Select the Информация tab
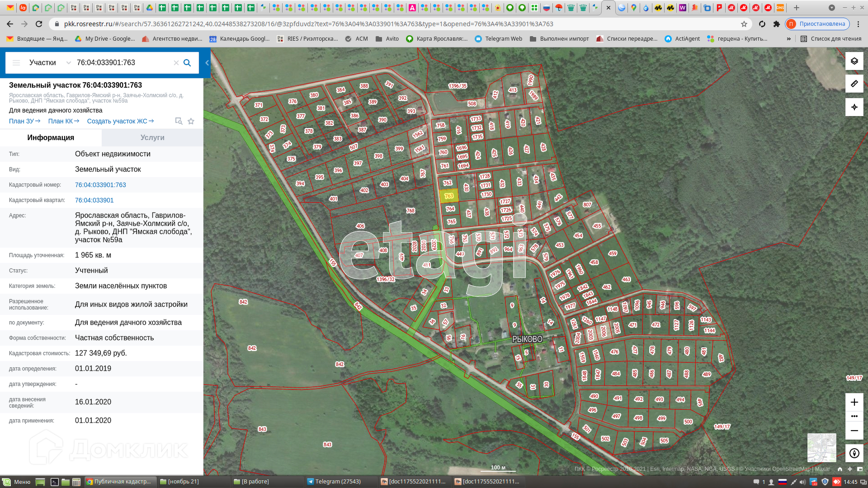868x488 pixels. click(x=51, y=137)
